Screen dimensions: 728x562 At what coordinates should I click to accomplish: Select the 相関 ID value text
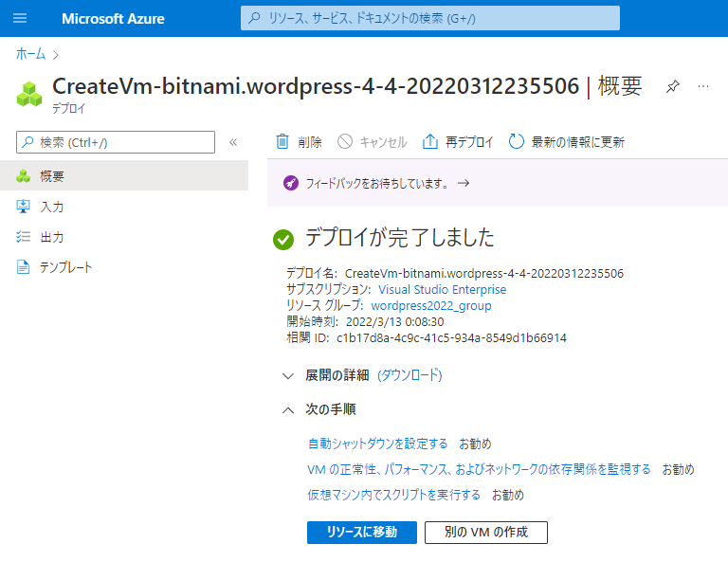coord(451,337)
